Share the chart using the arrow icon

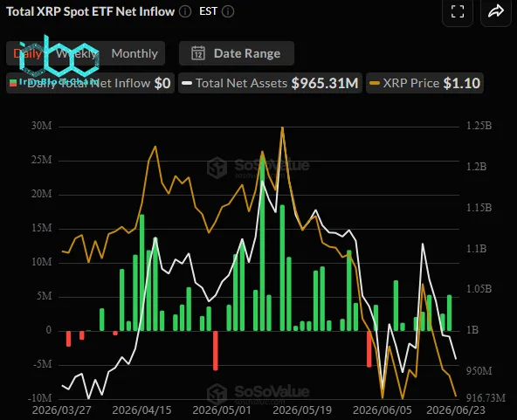tap(496, 12)
